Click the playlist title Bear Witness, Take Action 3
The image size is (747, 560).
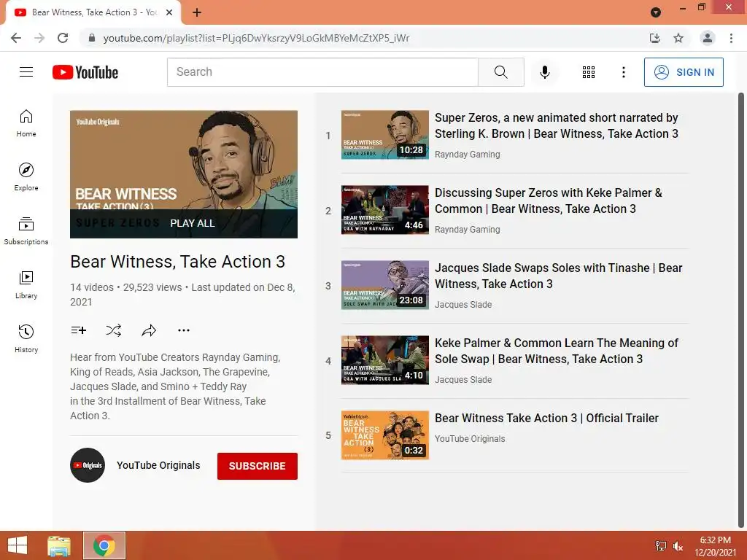coord(178,262)
